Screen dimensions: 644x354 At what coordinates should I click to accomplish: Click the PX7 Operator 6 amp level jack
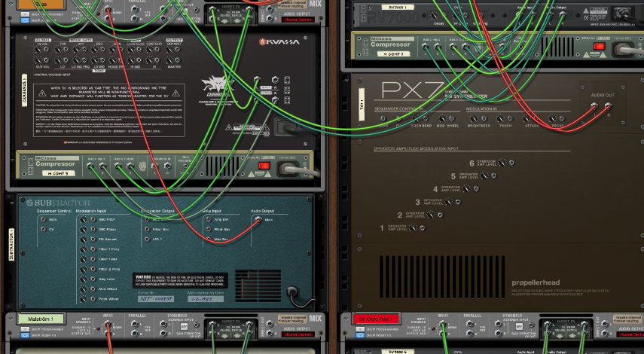[511, 163]
